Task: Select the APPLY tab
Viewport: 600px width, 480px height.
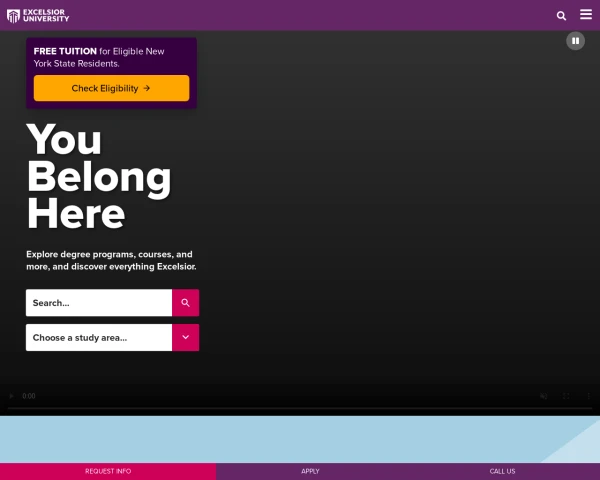Action: tap(310, 471)
